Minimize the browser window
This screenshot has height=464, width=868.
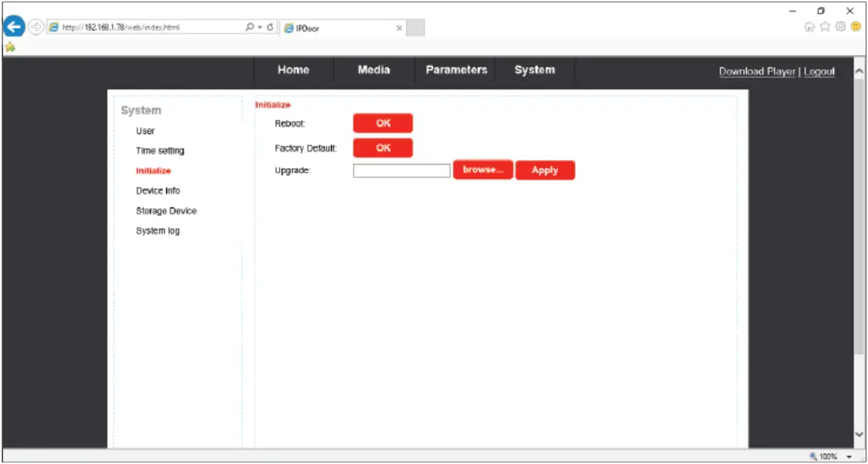pos(793,11)
